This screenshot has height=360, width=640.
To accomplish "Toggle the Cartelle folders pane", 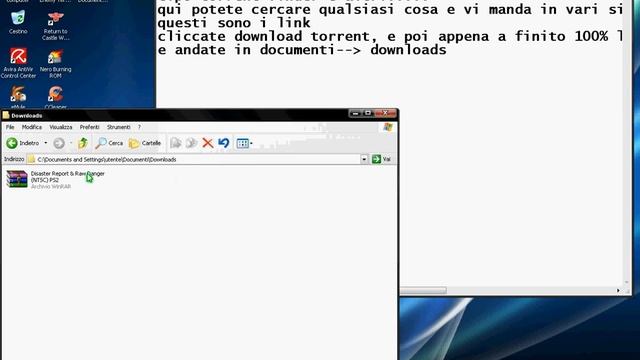I will pos(145,143).
